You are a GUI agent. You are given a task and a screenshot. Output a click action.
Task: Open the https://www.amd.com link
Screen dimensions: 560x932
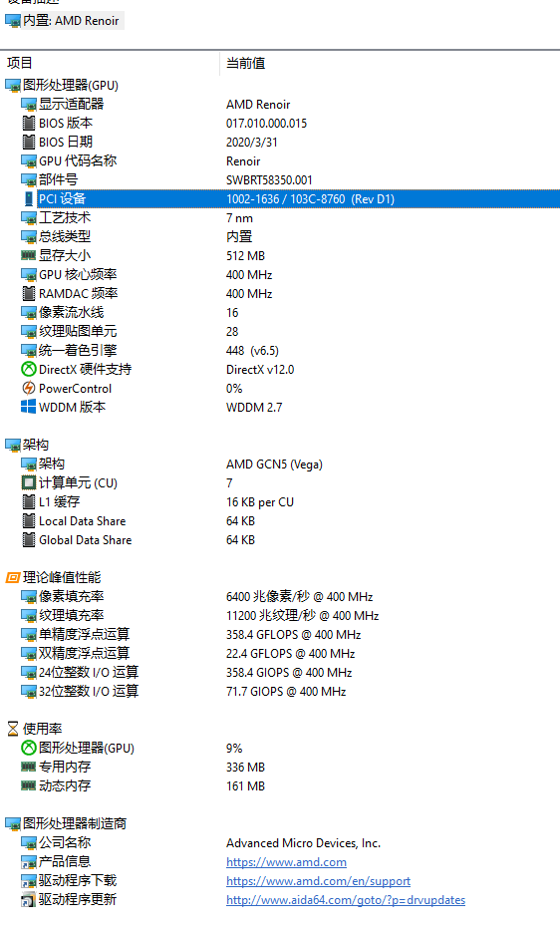287,862
